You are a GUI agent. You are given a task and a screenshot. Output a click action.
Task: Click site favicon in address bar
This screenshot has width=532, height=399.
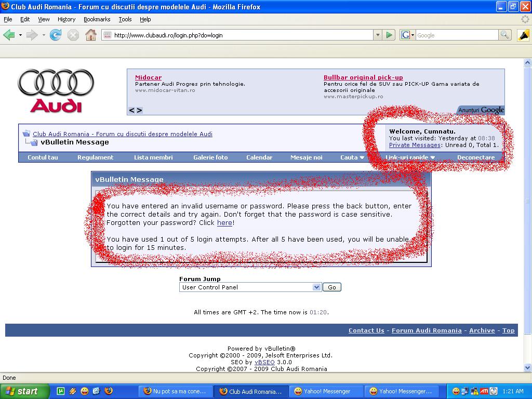coord(107,35)
